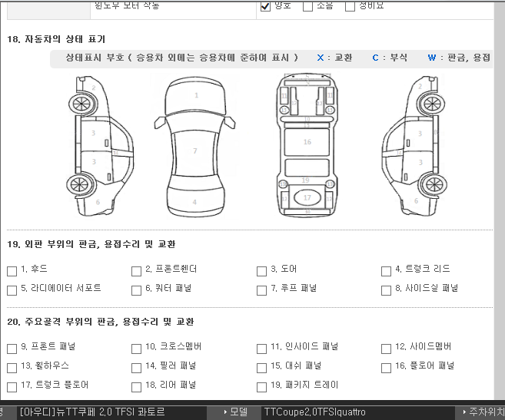Click the roof panel on top-view car diagram
This screenshot has width=505, height=420.
coord(194,151)
